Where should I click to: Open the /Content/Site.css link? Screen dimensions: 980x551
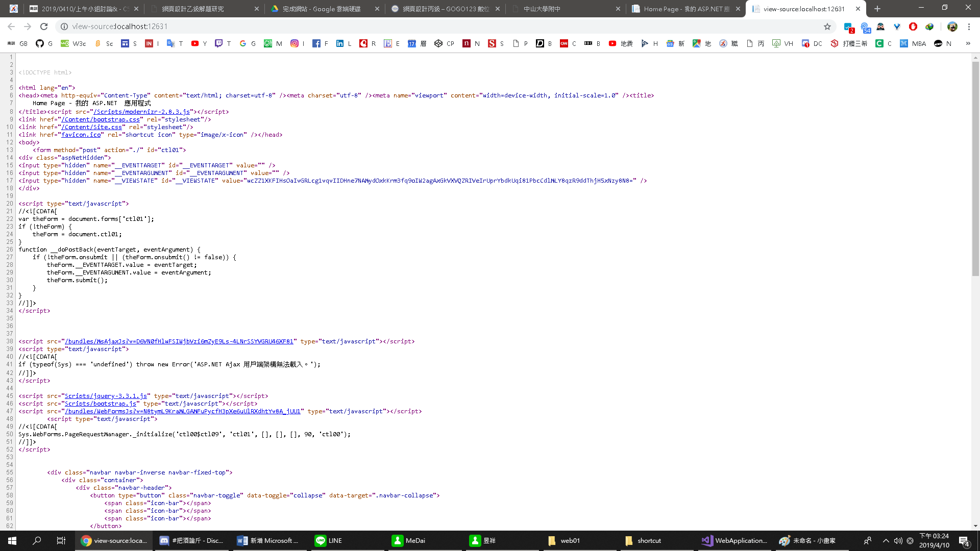92,127
